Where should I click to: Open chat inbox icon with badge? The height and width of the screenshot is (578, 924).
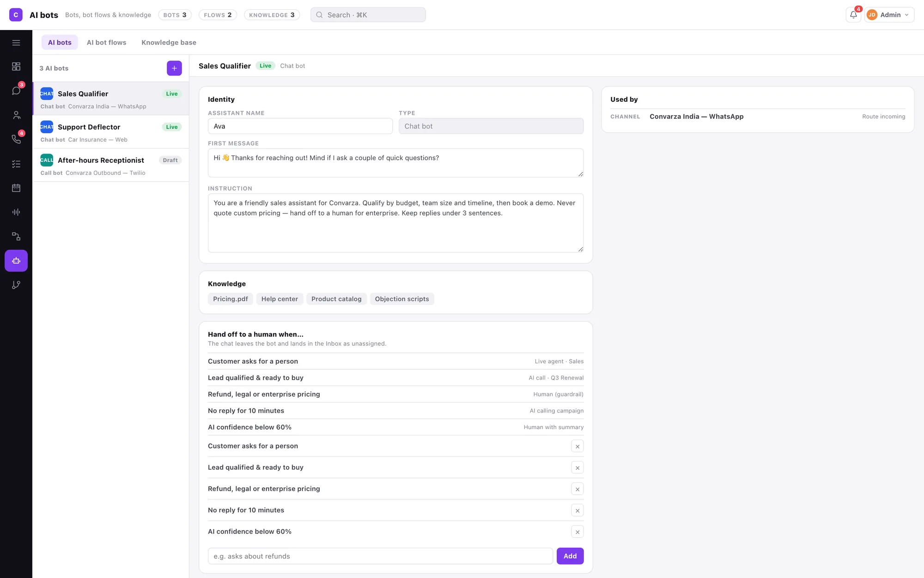pyautogui.click(x=16, y=91)
